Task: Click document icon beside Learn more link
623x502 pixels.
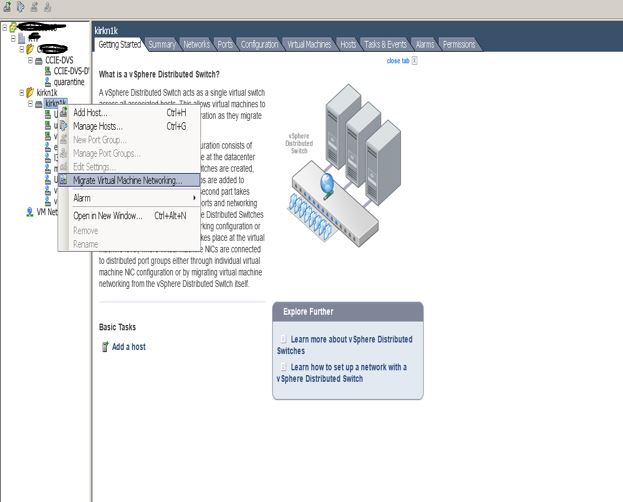Action: pos(283,339)
